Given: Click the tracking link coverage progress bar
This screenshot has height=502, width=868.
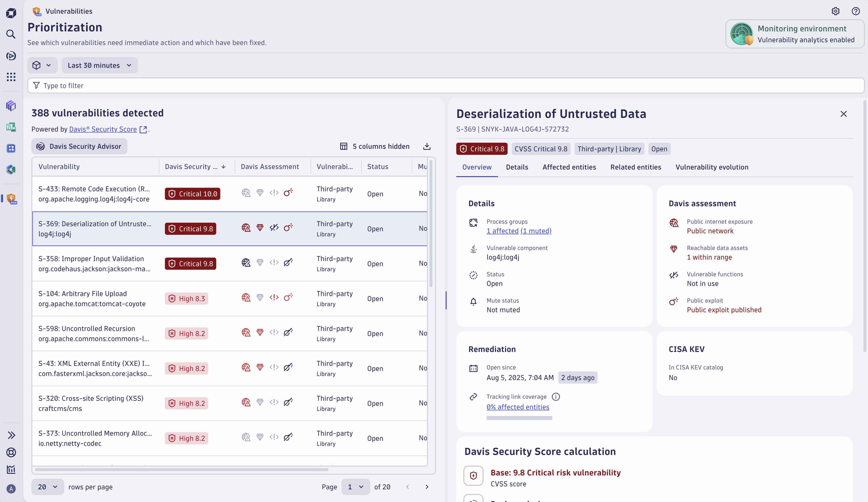Looking at the screenshot, I should pyautogui.click(x=519, y=418).
